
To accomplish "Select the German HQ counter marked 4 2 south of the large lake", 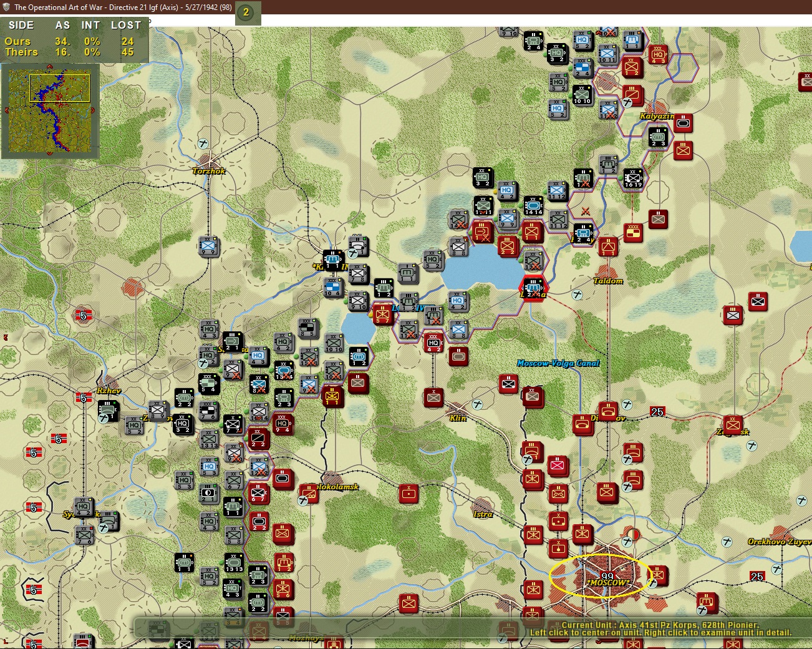I will click(458, 301).
